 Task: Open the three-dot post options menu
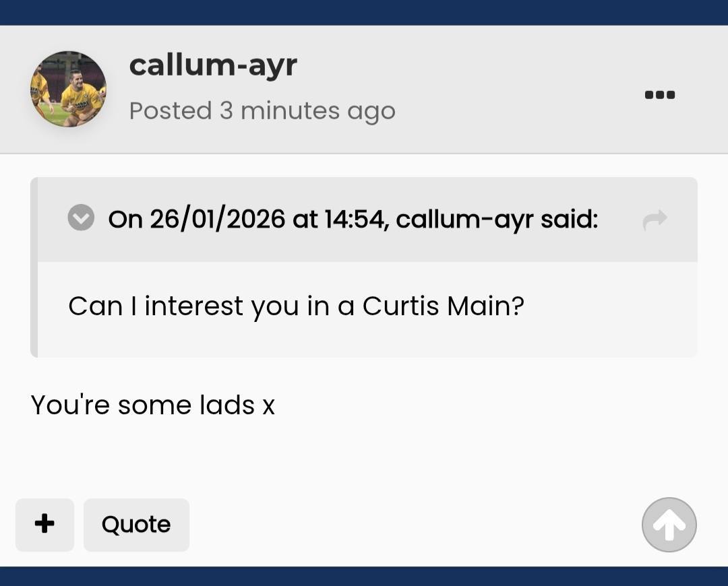[x=660, y=95]
